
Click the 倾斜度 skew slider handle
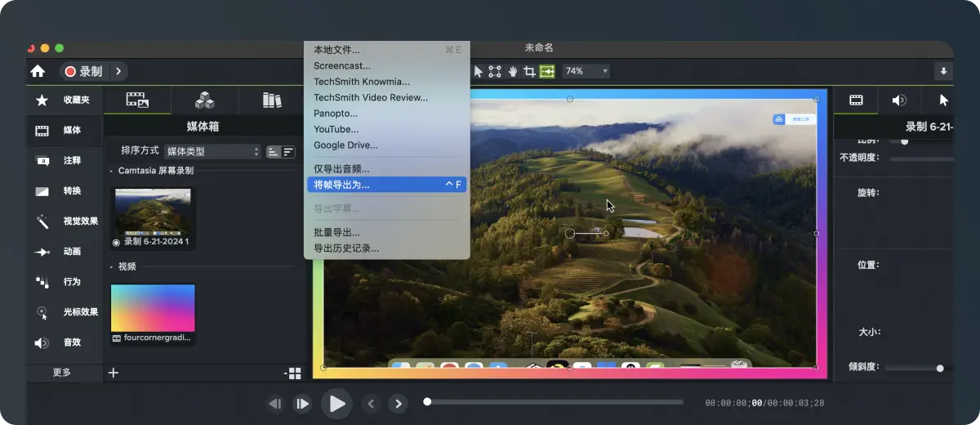tap(940, 368)
